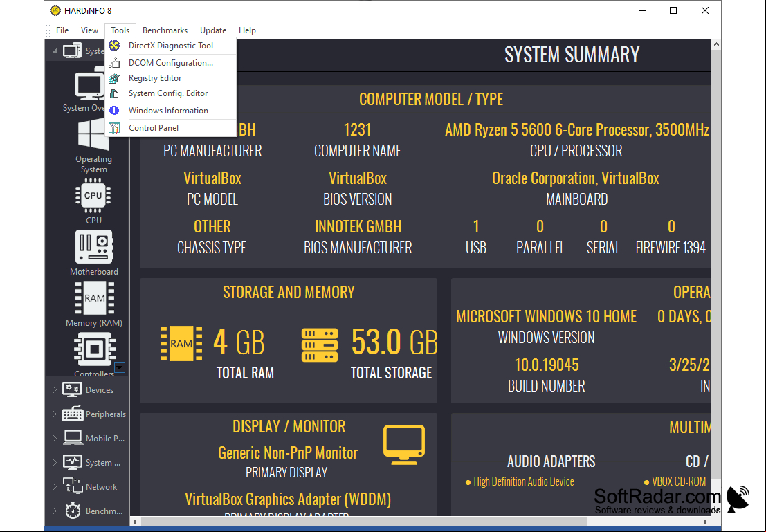Click the DCOM Configuration menu icon
Image resolution: width=766 pixels, height=532 pixels.
click(114, 62)
